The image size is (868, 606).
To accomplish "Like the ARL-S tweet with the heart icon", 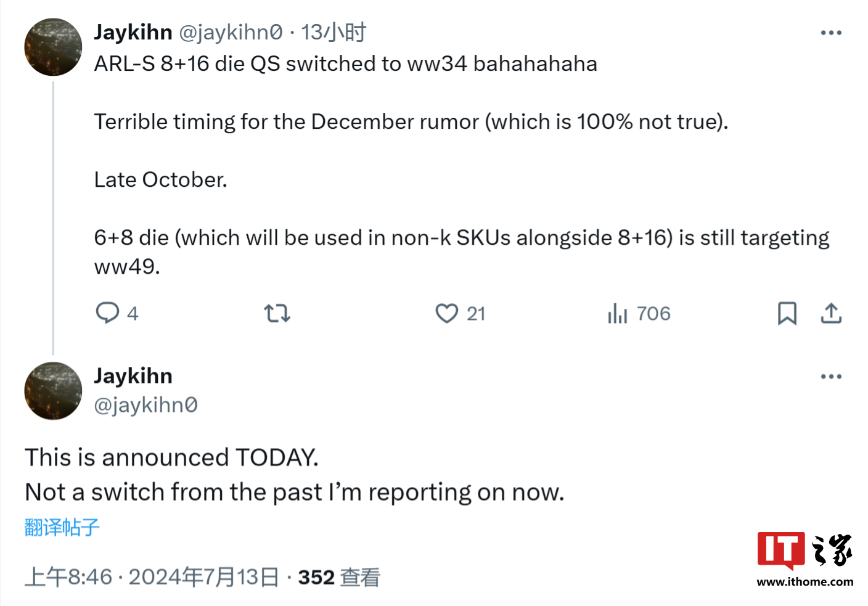I will 447,313.
